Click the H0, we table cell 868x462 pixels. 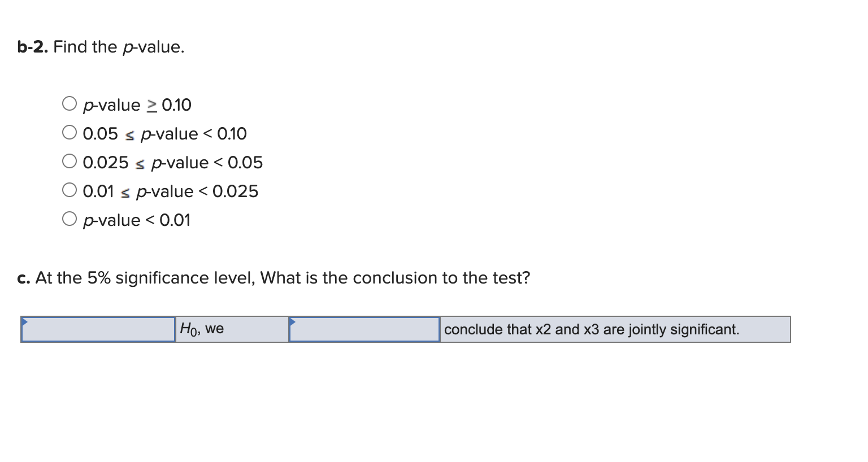click(232, 329)
